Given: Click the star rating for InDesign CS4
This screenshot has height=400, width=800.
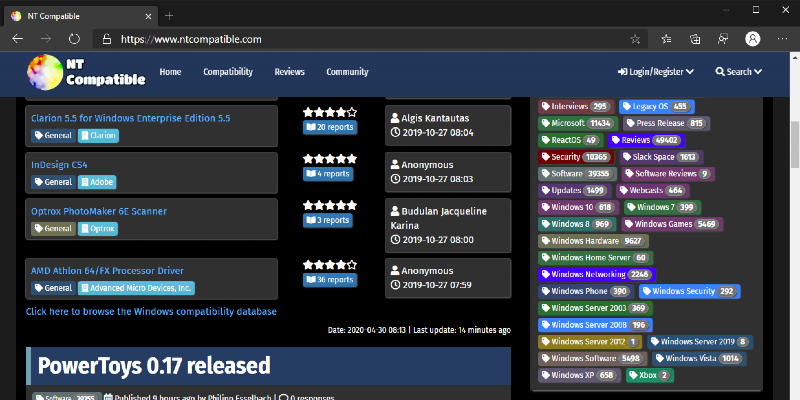Looking at the screenshot, I should point(330,159).
